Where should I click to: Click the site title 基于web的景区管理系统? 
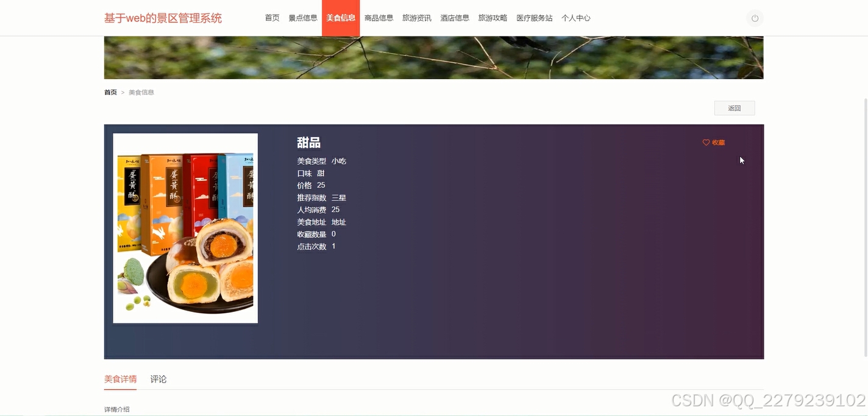pos(163,18)
